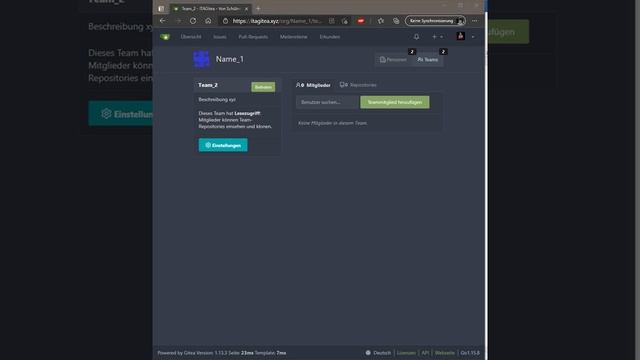This screenshot has height=360, width=640.
Task: Expand the user avatar dropdown menu
Action: [x=465, y=36]
